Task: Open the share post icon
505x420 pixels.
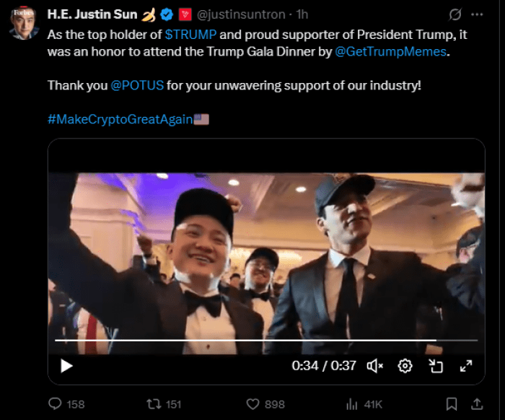Action: point(476,404)
